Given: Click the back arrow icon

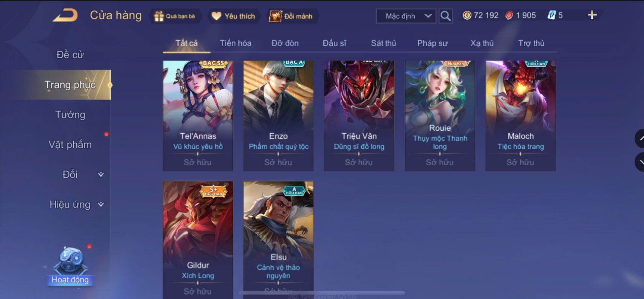Looking at the screenshot, I should click(65, 15).
